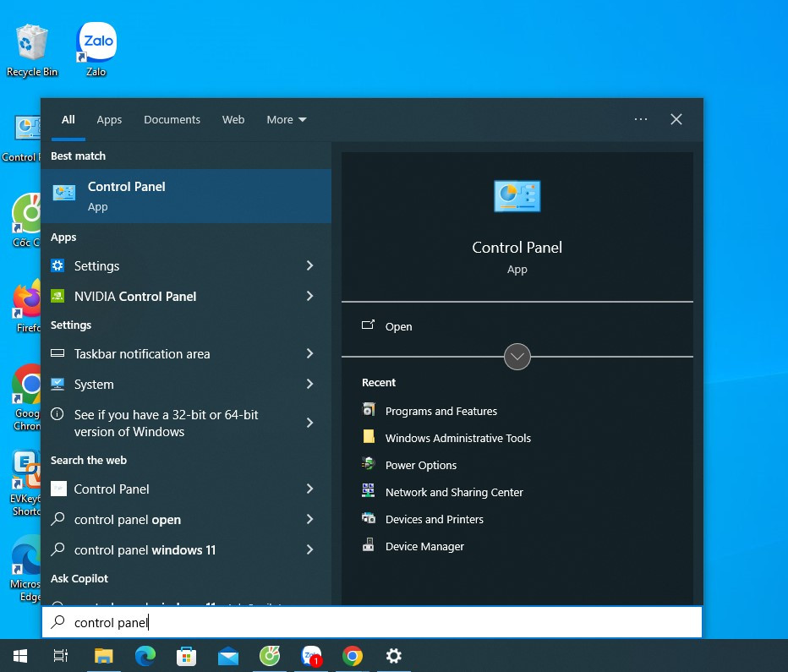Viewport: 788px width, 672px height.
Task: Open the Windows Start button
Action: pyautogui.click(x=20, y=656)
